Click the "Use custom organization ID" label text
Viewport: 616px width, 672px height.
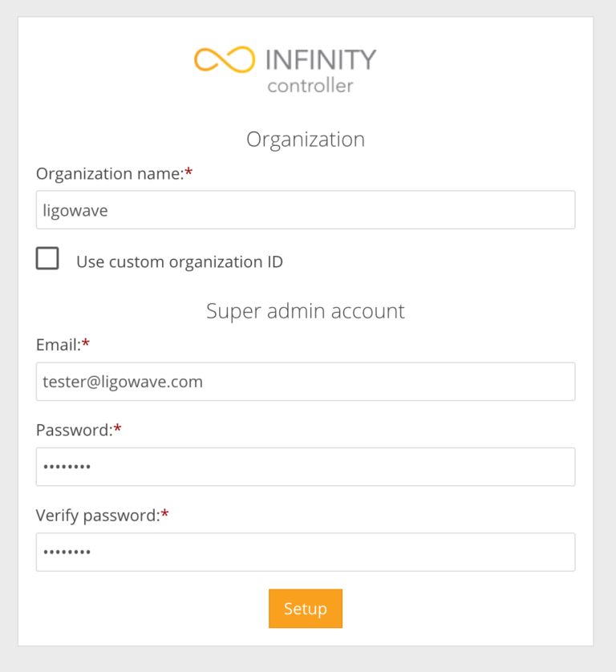179,261
